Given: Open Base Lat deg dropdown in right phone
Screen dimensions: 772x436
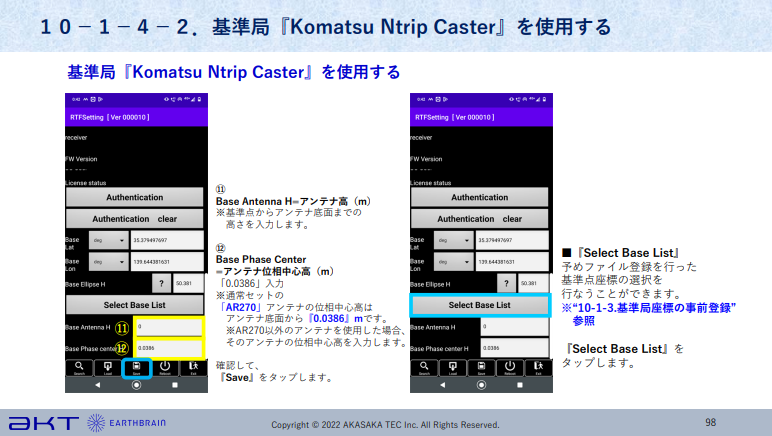Looking at the screenshot, I should click(454, 241).
